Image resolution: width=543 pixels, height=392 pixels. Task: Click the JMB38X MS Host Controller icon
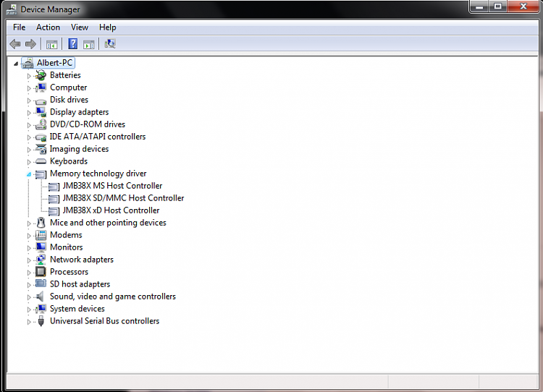(x=54, y=187)
